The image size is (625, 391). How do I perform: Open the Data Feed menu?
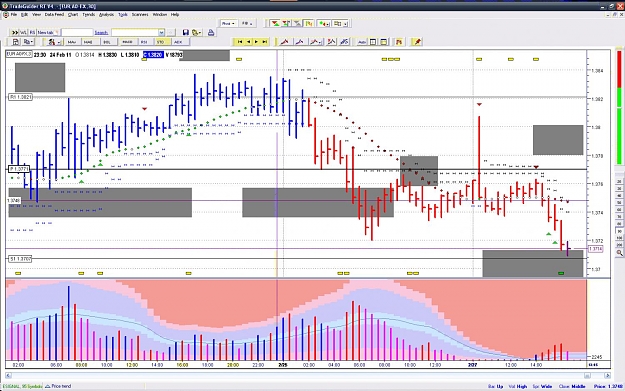coord(54,14)
